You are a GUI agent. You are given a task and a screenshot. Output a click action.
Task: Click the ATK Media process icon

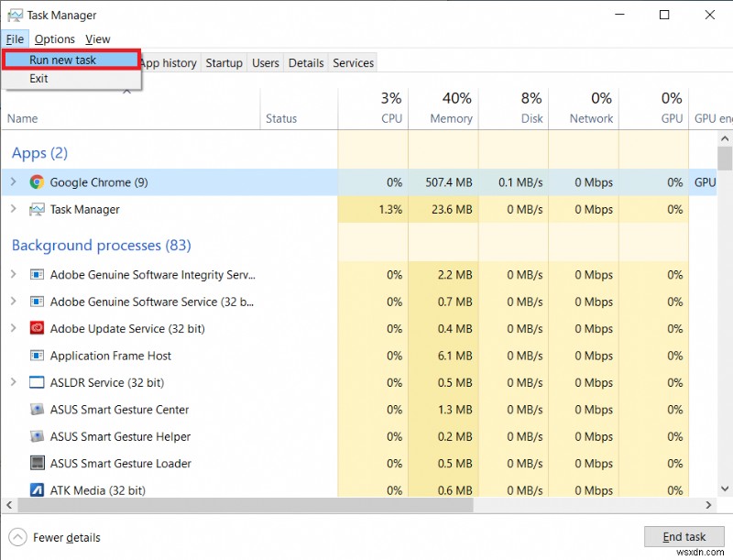[x=37, y=490]
